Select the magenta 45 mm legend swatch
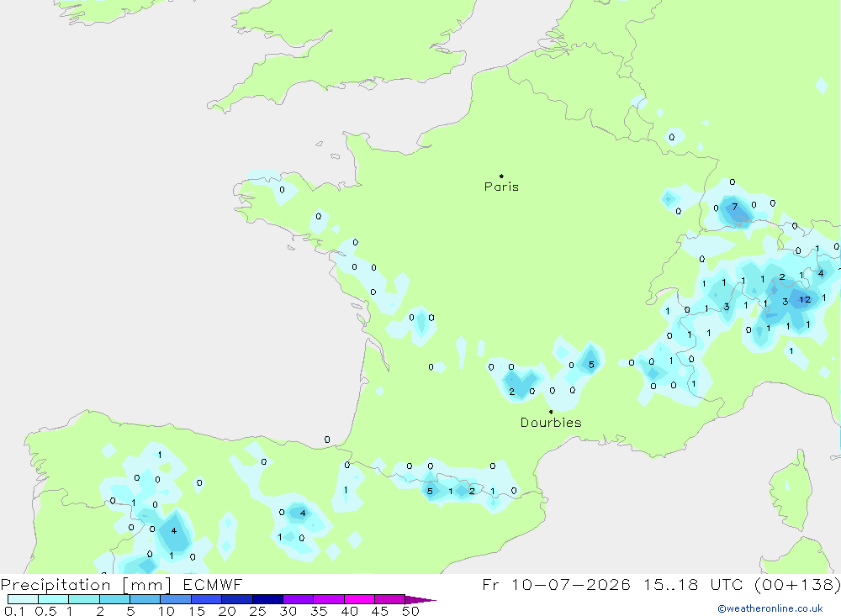The width and height of the screenshot is (841, 616). click(x=389, y=599)
